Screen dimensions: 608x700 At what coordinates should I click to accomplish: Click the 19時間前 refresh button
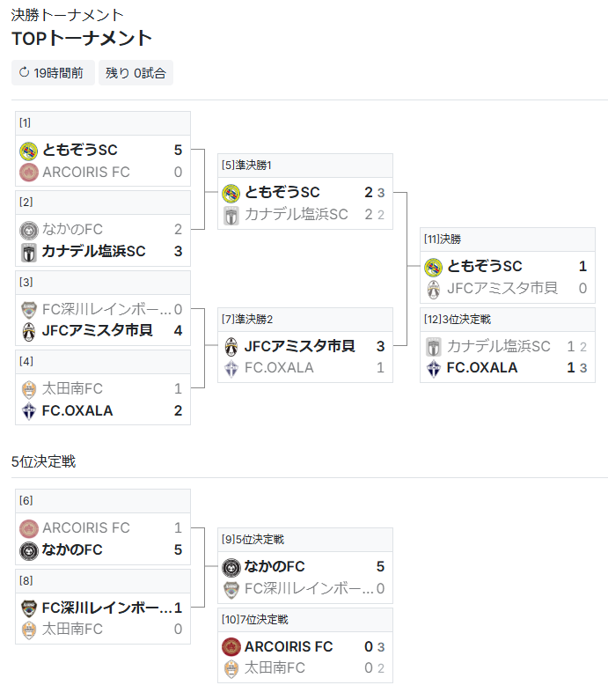(53, 73)
